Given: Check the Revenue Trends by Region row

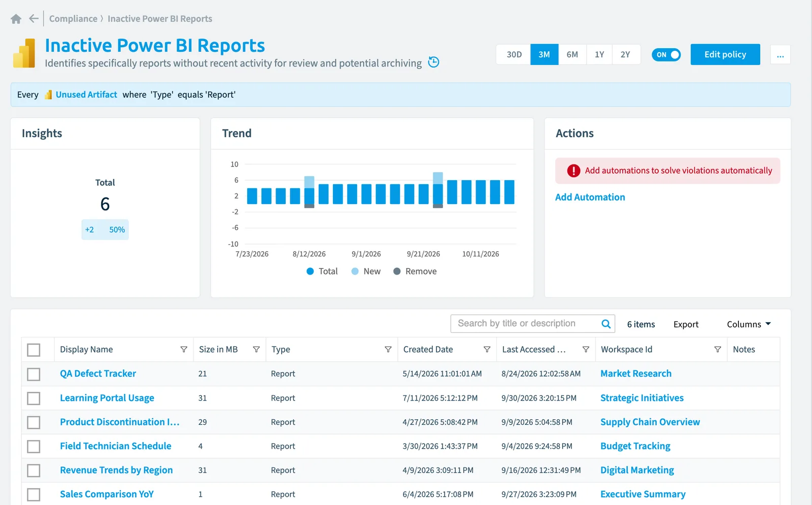Looking at the screenshot, I should (x=33, y=470).
